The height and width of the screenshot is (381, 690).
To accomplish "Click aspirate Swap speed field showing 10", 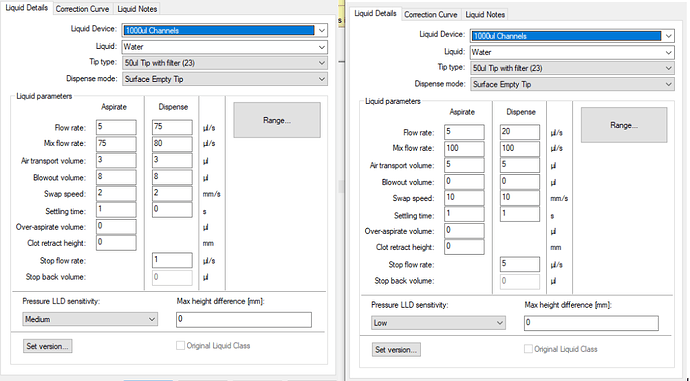I will pyautogui.click(x=464, y=198).
